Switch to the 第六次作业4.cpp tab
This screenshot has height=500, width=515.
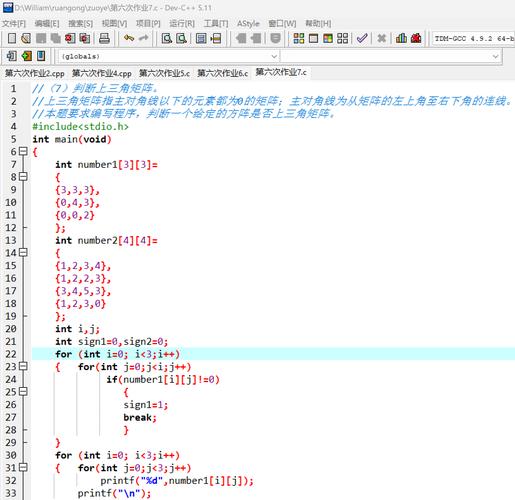tap(102, 73)
